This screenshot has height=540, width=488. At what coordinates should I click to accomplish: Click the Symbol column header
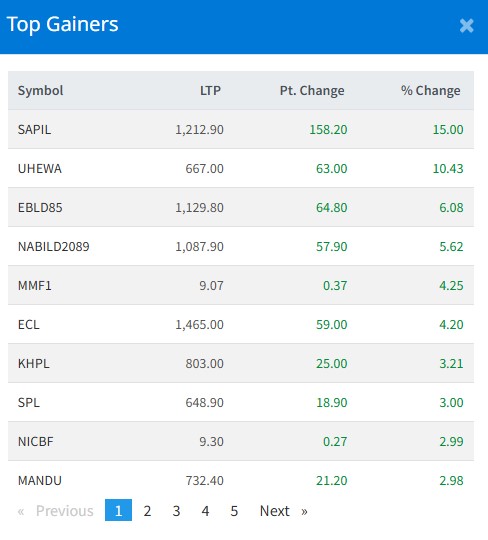pos(41,91)
